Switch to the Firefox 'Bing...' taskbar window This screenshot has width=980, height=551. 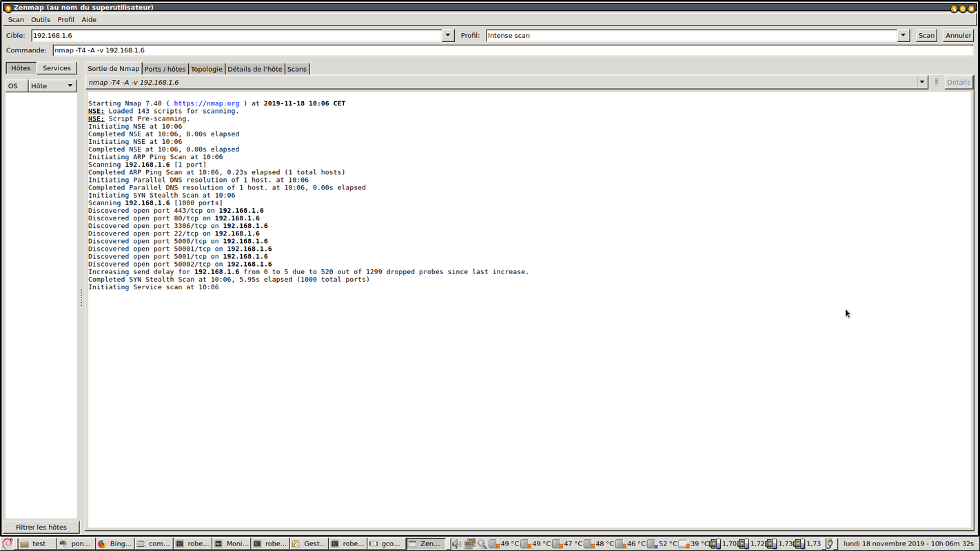click(115, 543)
